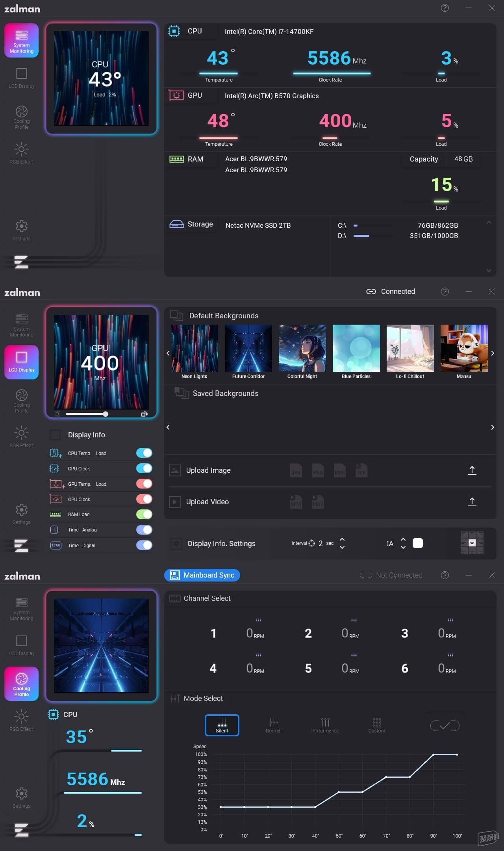Select fan channel 1
504x851 pixels.
tap(213, 634)
